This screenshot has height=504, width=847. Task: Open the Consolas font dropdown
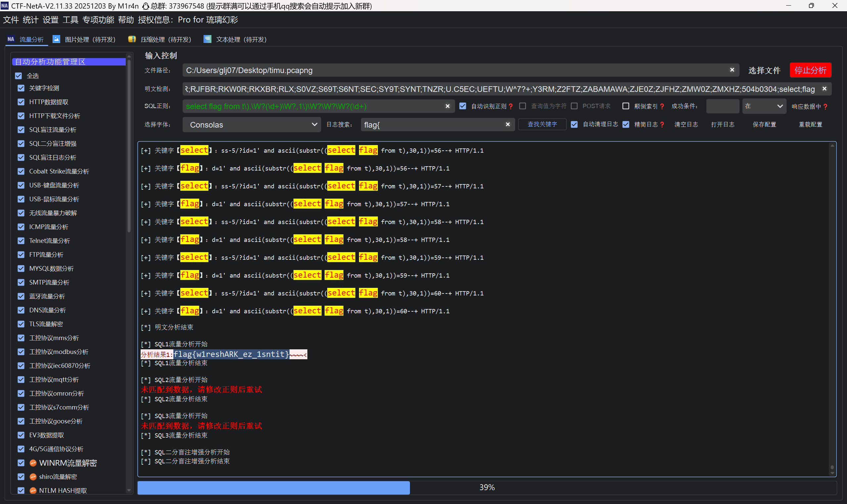tap(251, 125)
